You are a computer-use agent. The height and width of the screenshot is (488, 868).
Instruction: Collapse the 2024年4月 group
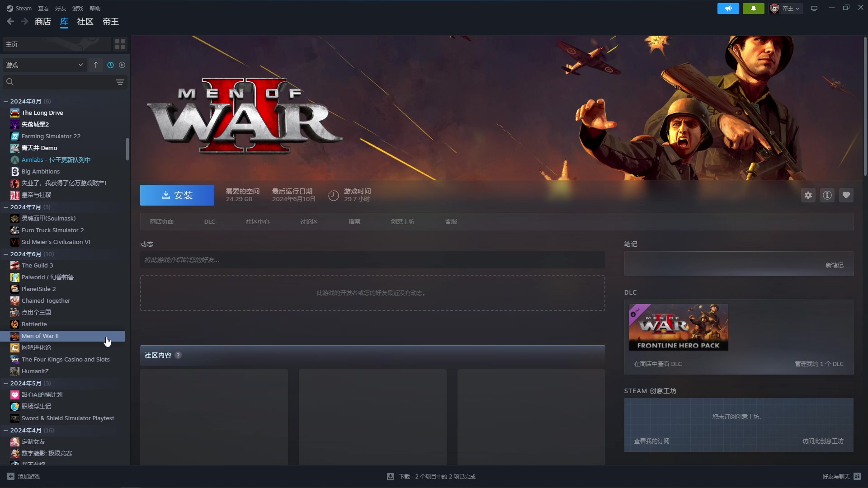coord(6,430)
